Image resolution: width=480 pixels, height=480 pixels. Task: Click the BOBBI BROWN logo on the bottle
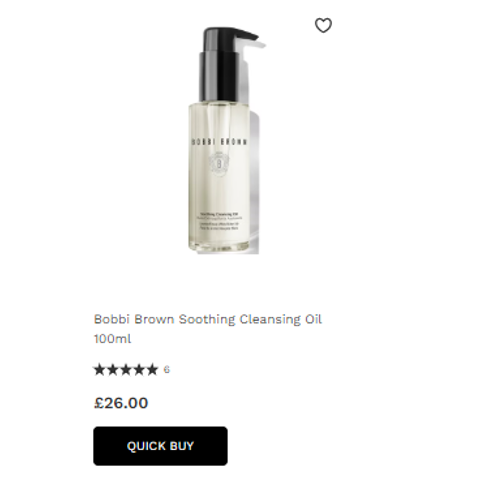pos(219,142)
